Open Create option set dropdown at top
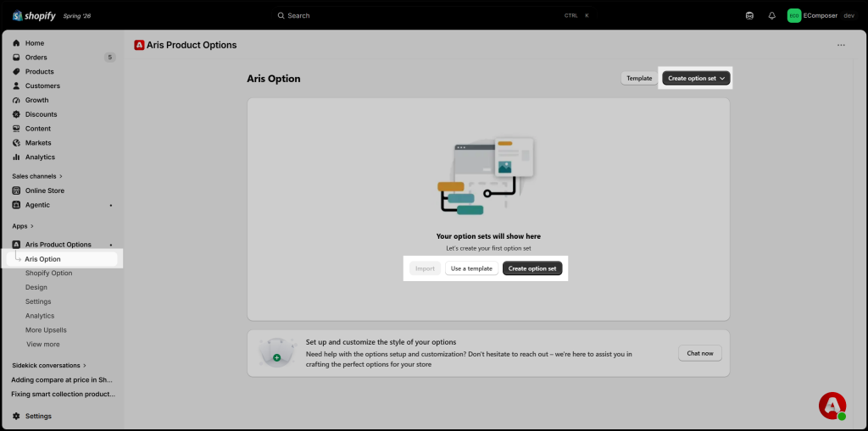Image resolution: width=868 pixels, height=431 pixels. click(696, 79)
